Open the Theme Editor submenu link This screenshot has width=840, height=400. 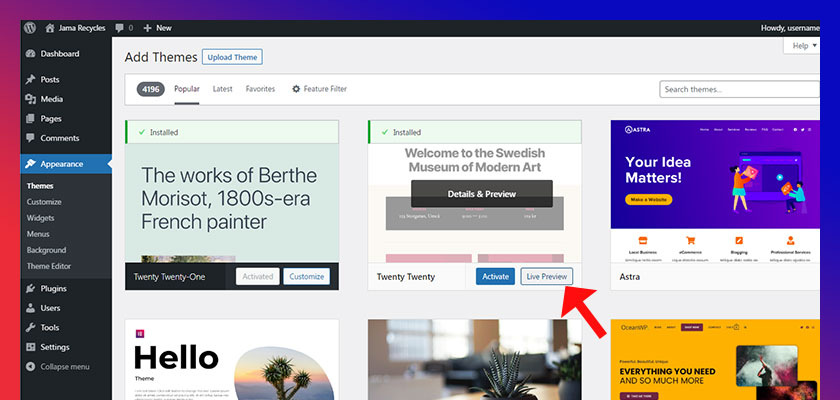click(49, 266)
